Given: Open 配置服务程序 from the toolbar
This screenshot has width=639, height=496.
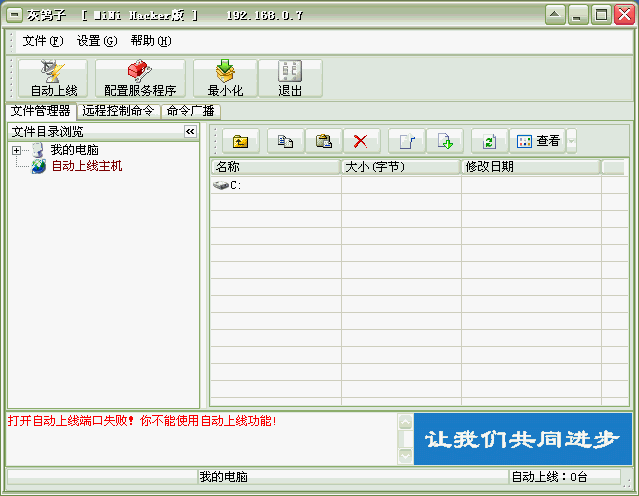Looking at the screenshot, I should pos(139,78).
